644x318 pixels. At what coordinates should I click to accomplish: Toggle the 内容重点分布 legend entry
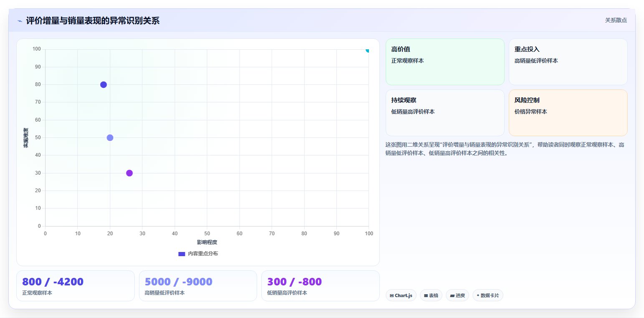click(198, 254)
